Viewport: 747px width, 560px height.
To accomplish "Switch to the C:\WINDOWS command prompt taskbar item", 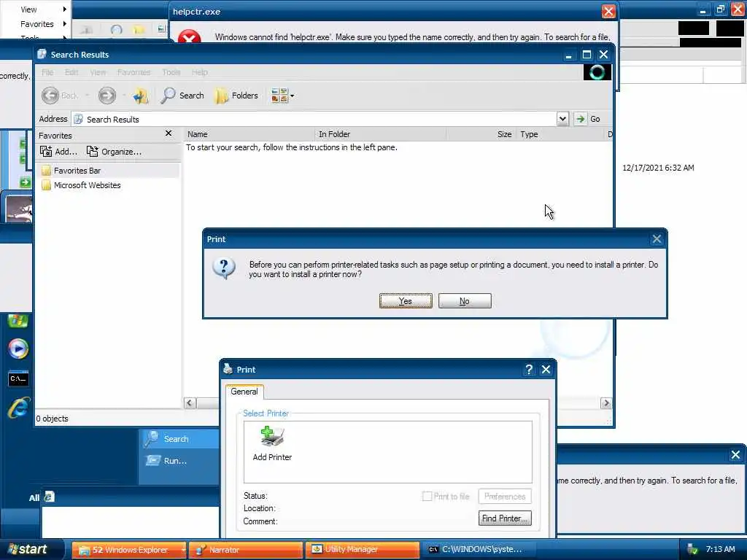I will pyautogui.click(x=479, y=550).
